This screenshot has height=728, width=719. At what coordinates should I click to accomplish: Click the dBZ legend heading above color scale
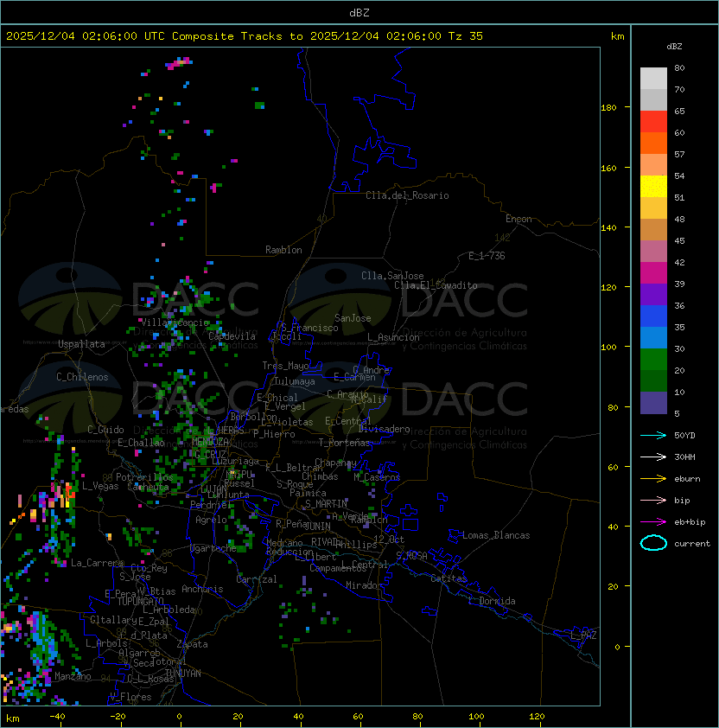[x=674, y=47]
